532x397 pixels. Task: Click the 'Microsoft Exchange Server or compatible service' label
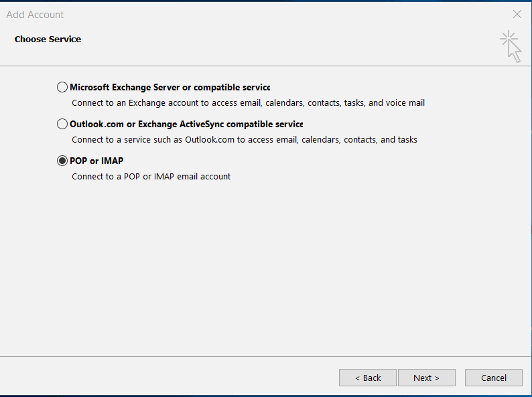point(170,88)
